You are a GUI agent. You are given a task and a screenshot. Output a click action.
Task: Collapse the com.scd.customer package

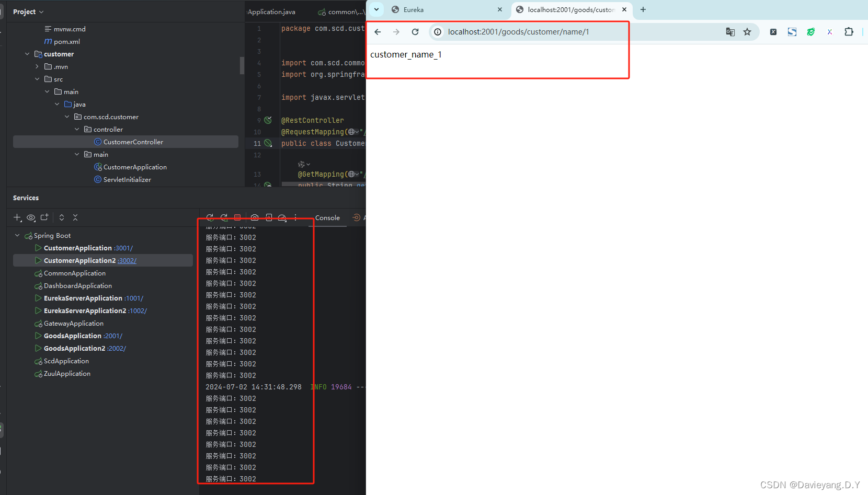(x=67, y=117)
